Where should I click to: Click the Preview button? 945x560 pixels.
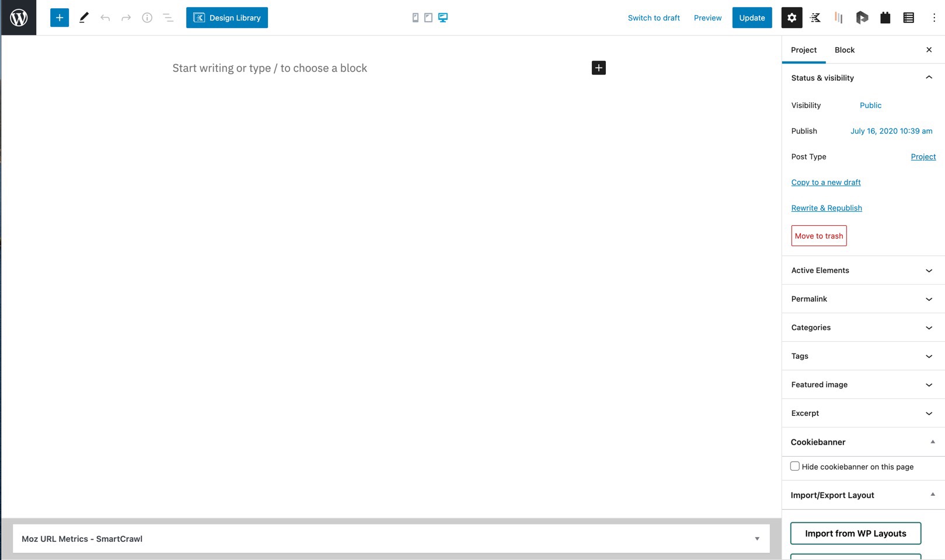point(707,17)
